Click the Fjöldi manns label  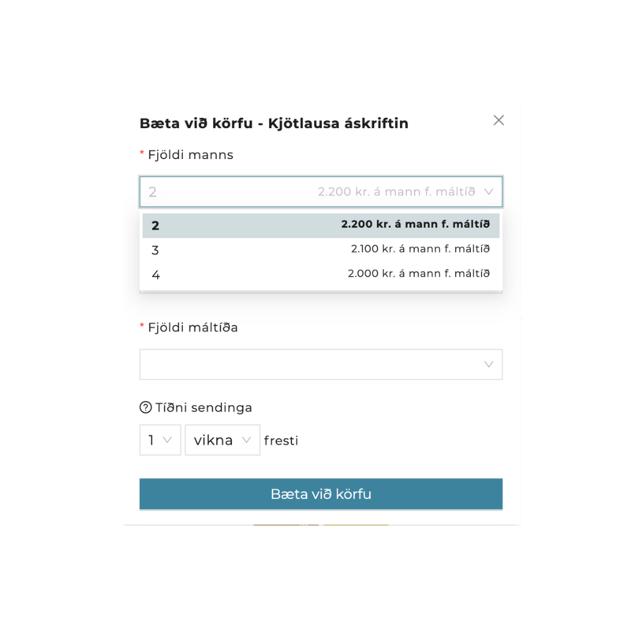(x=191, y=155)
